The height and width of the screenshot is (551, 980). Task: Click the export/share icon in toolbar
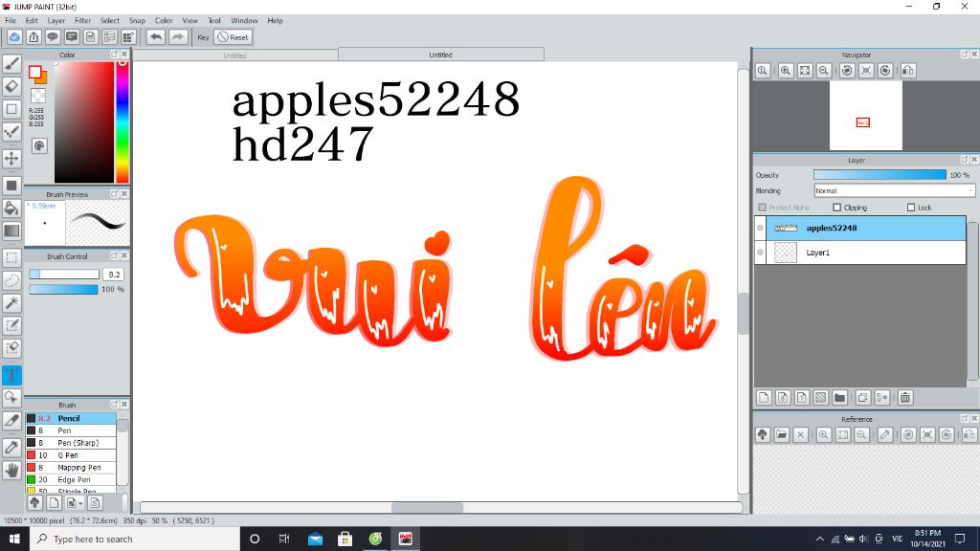pos(33,37)
